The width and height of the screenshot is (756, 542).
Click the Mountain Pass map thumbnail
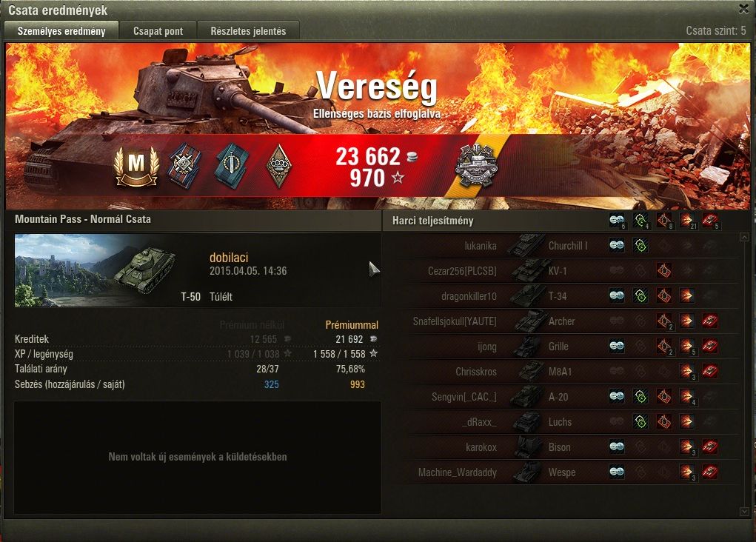click(95, 270)
